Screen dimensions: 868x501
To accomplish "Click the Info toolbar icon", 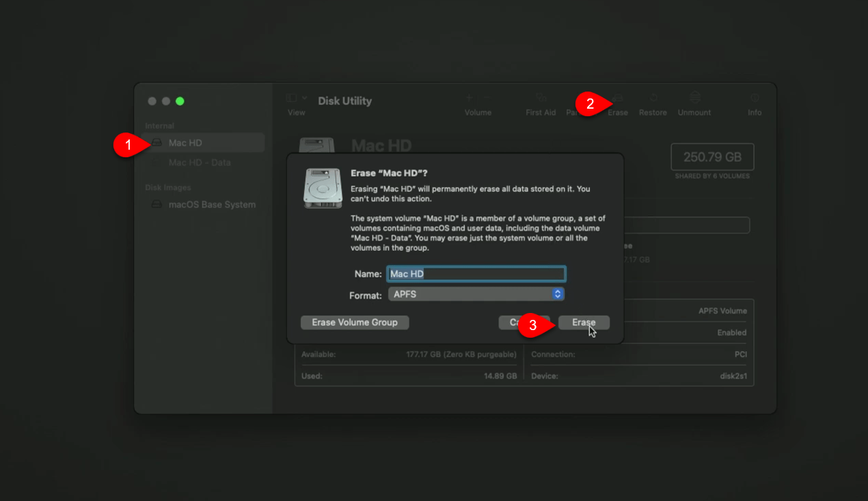I will pos(755,98).
